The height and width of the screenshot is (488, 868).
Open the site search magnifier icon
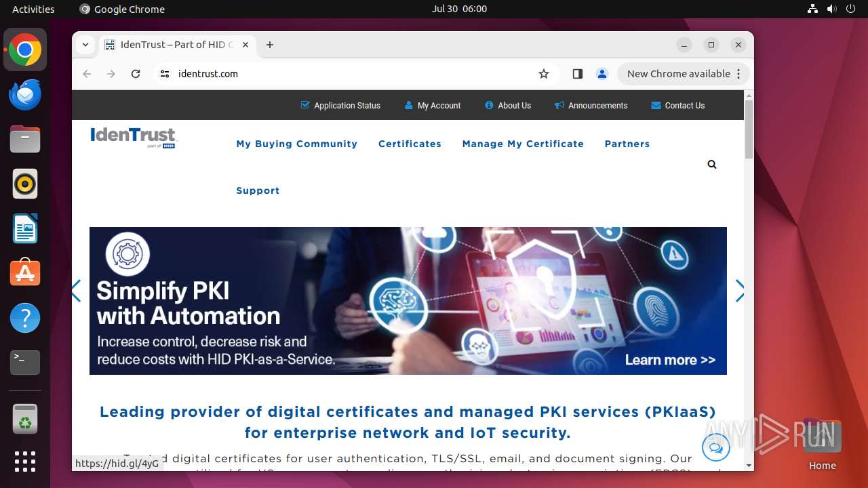(x=711, y=164)
